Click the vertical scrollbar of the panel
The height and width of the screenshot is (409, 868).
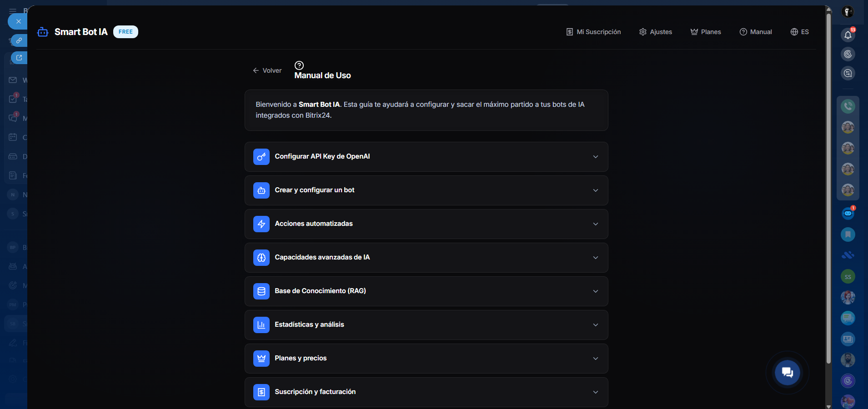click(828, 182)
